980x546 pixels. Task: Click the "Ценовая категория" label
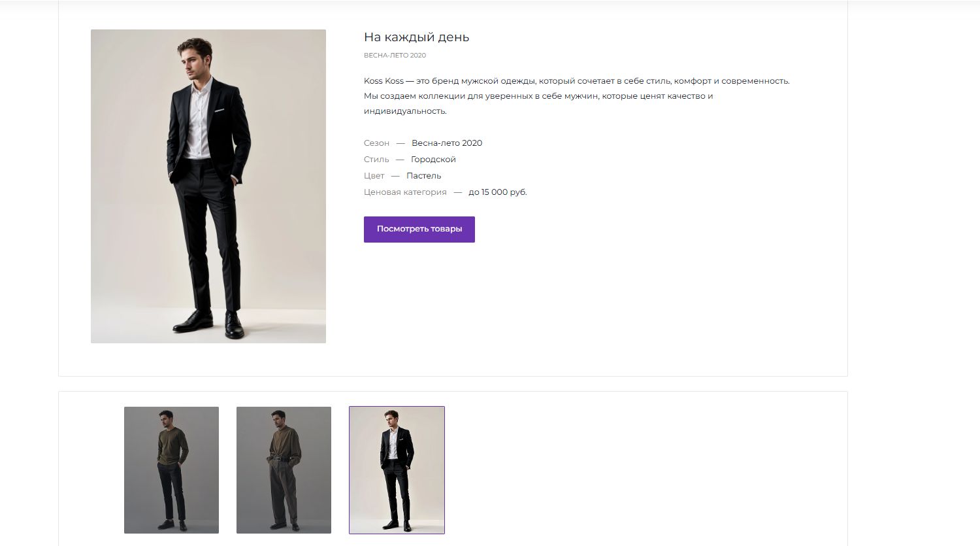pyautogui.click(x=405, y=192)
